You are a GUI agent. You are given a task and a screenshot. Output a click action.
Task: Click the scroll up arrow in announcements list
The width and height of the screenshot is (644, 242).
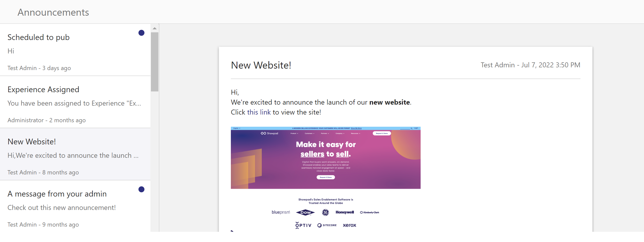(x=154, y=28)
